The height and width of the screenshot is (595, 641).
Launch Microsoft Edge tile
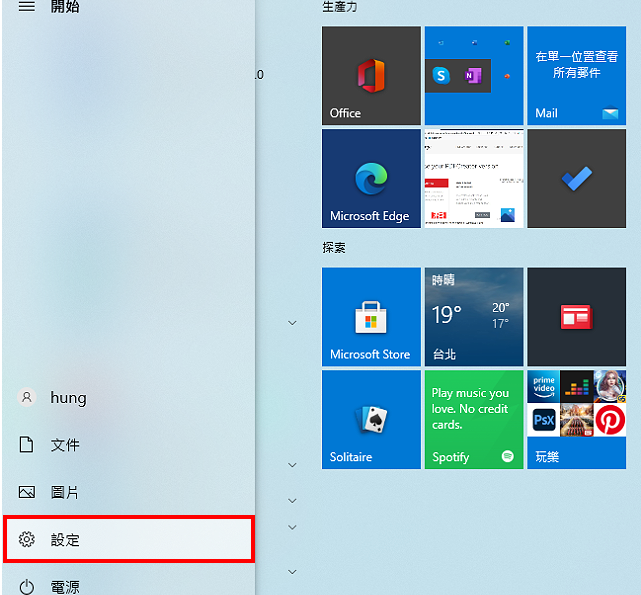[371, 178]
